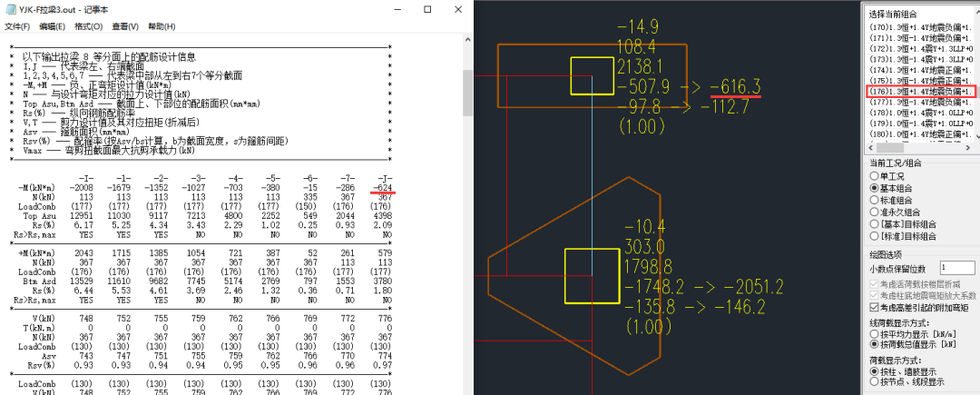Click the 2138.1 value in drawing
This screenshot has height=395, width=980.
[640, 67]
